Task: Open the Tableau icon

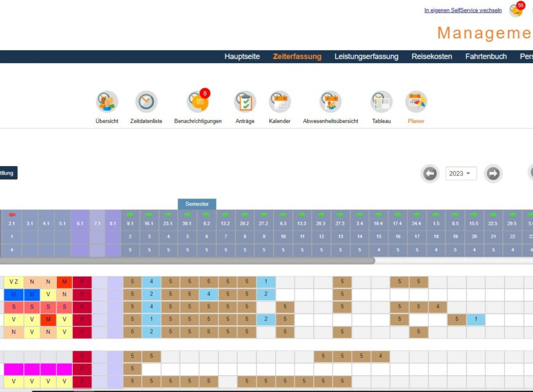Action: [381, 102]
